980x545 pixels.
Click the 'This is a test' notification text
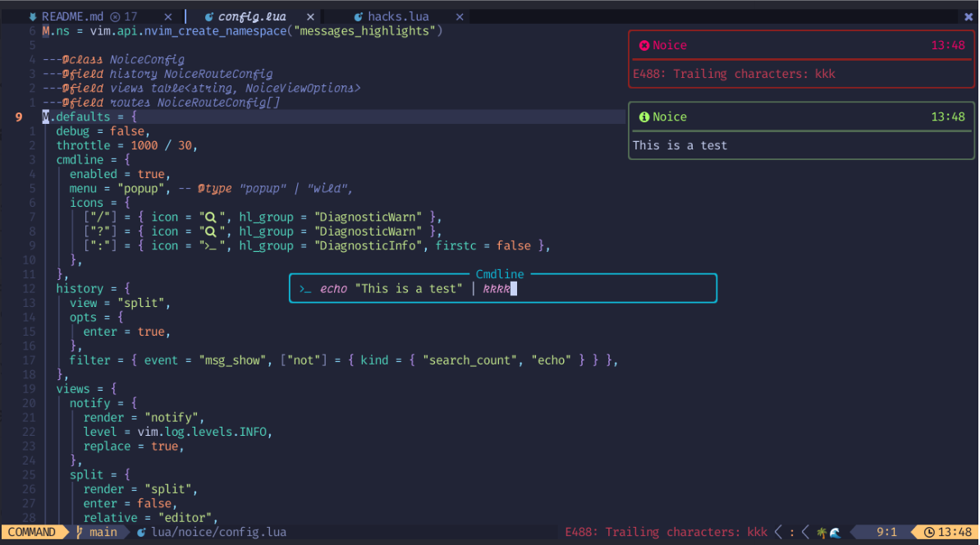coord(680,145)
